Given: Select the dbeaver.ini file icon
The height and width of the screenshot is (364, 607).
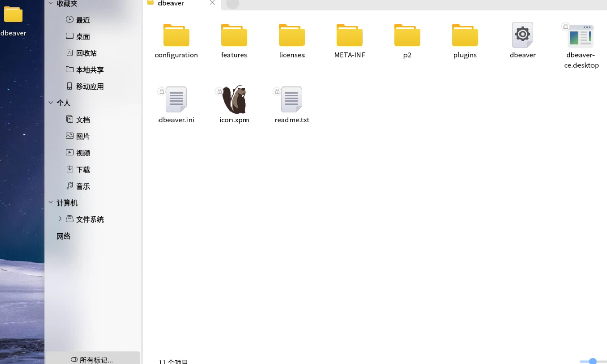Looking at the screenshot, I should tap(176, 99).
